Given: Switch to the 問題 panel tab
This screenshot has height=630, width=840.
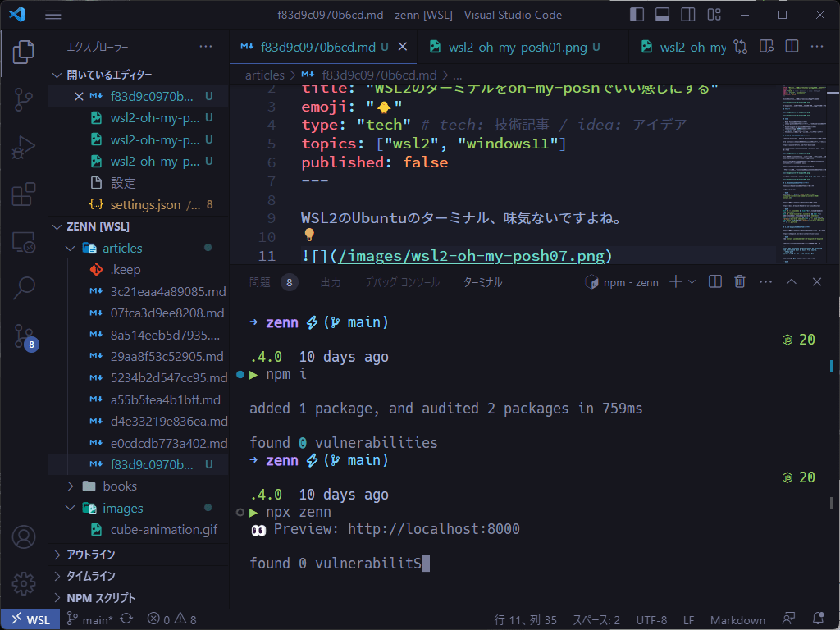Looking at the screenshot, I should [x=260, y=282].
